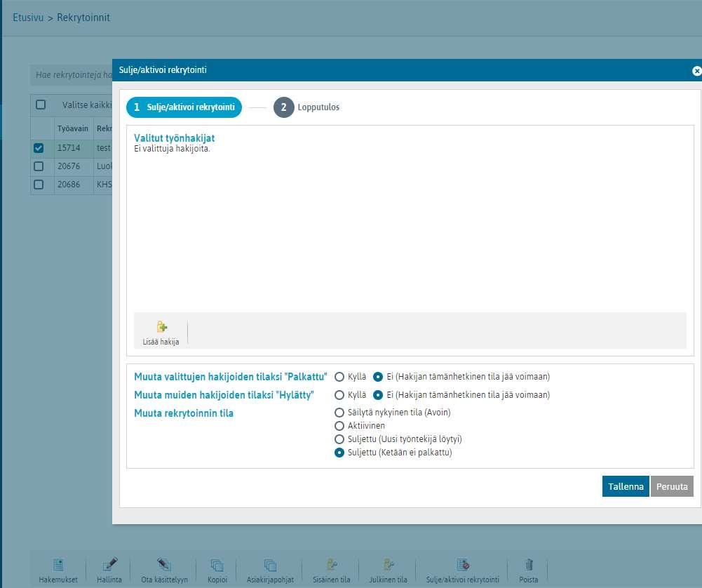Click cell 20686 in the table
The width and height of the screenshot is (702, 588).
[69, 185]
